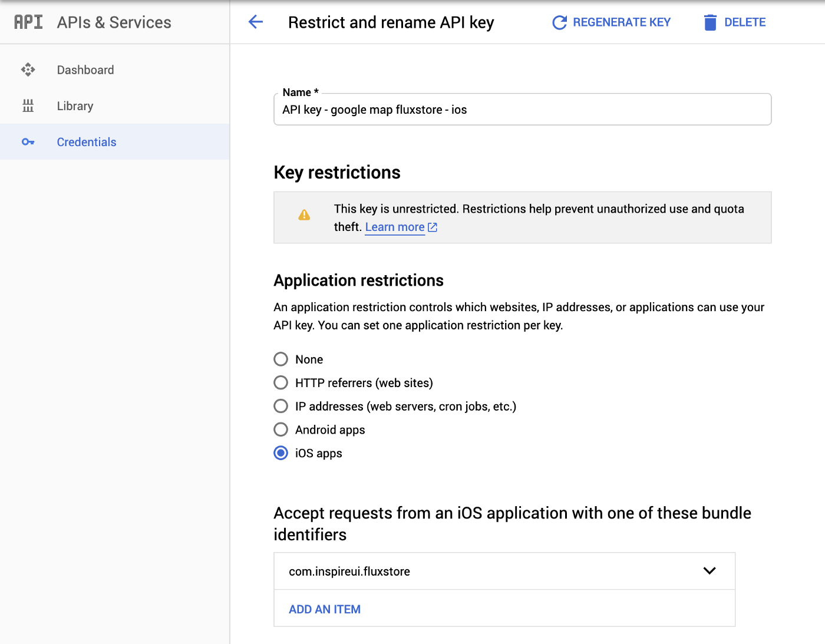Choose IP addresses restriction option
The height and width of the screenshot is (644, 825).
click(281, 407)
